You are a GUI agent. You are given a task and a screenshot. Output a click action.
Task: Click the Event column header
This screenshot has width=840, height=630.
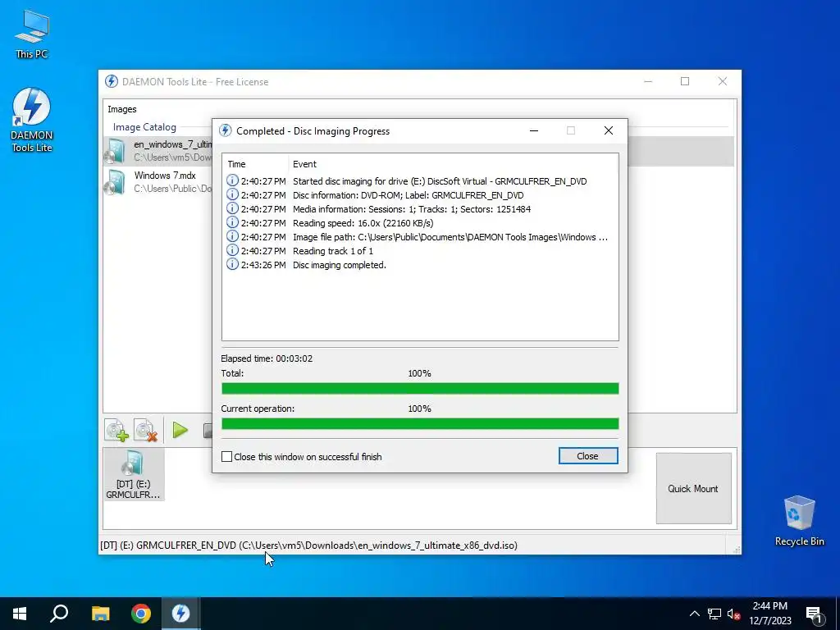tap(453, 164)
